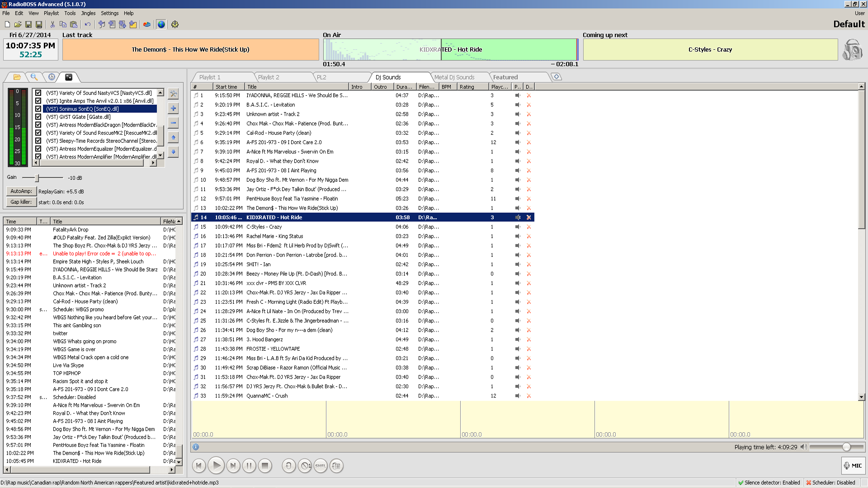Viewport: 868px width, 488px height.
Task: Open the Settings menu
Action: pyautogui.click(x=109, y=13)
